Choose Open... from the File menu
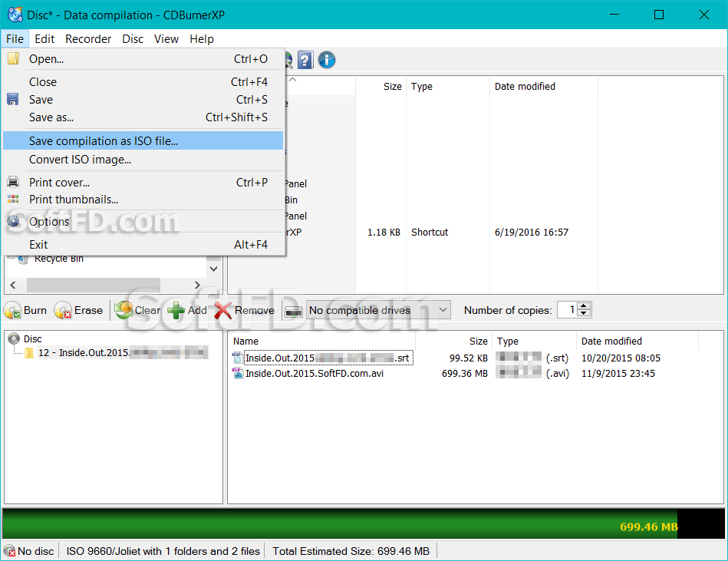This screenshot has width=728, height=561. coord(143,59)
